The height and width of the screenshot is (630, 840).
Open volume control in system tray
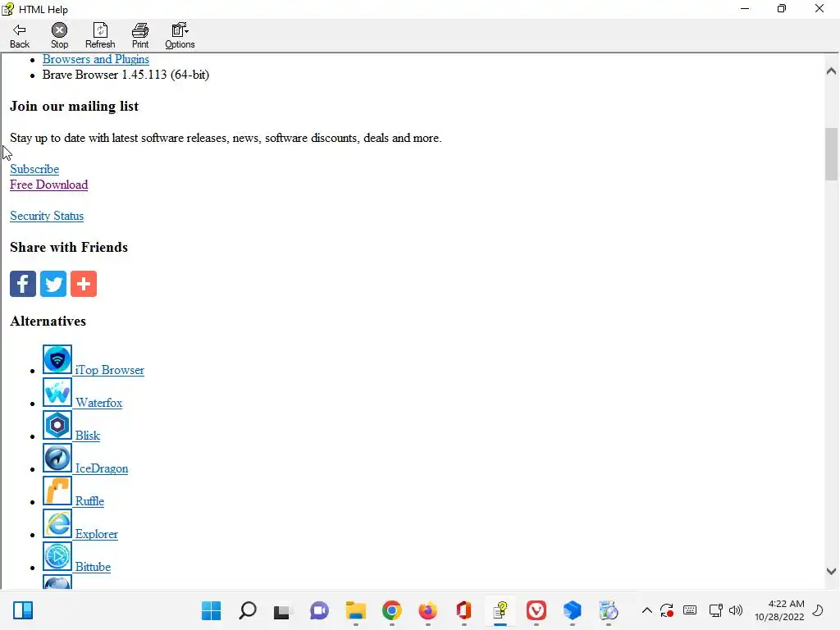(736, 610)
